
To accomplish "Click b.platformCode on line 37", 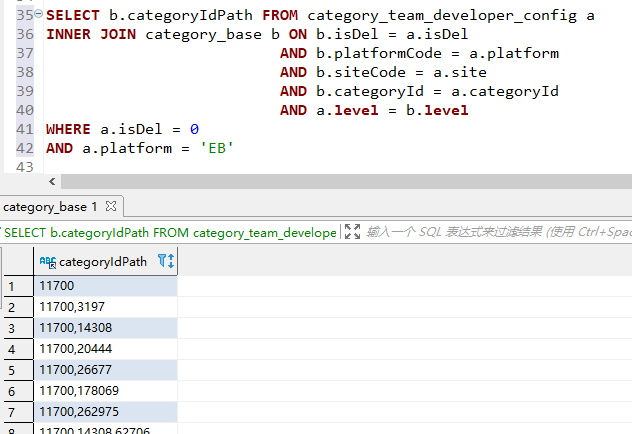I will click(x=378, y=54).
